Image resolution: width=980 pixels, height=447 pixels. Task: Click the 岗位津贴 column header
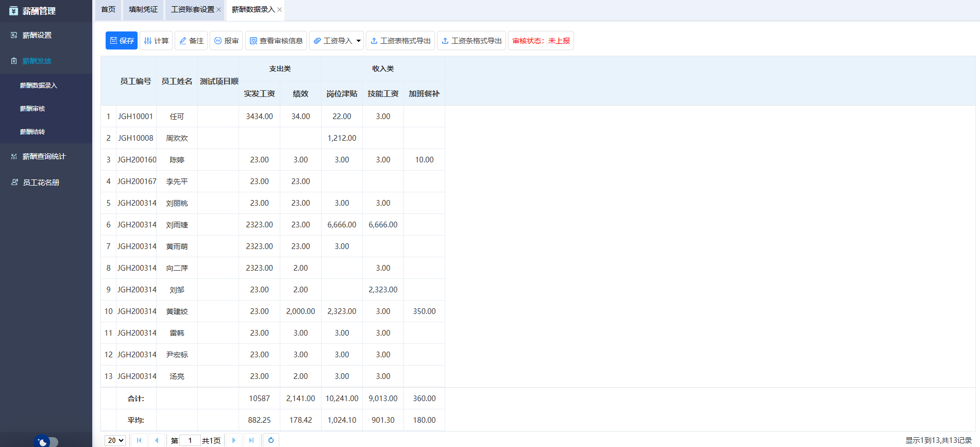pyautogui.click(x=342, y=93)
